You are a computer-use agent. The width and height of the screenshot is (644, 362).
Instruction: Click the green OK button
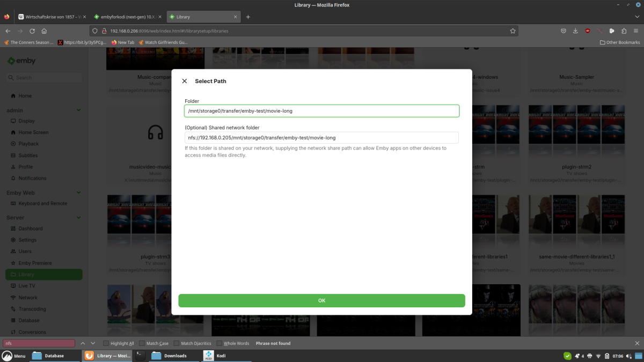tap(321, 300)
